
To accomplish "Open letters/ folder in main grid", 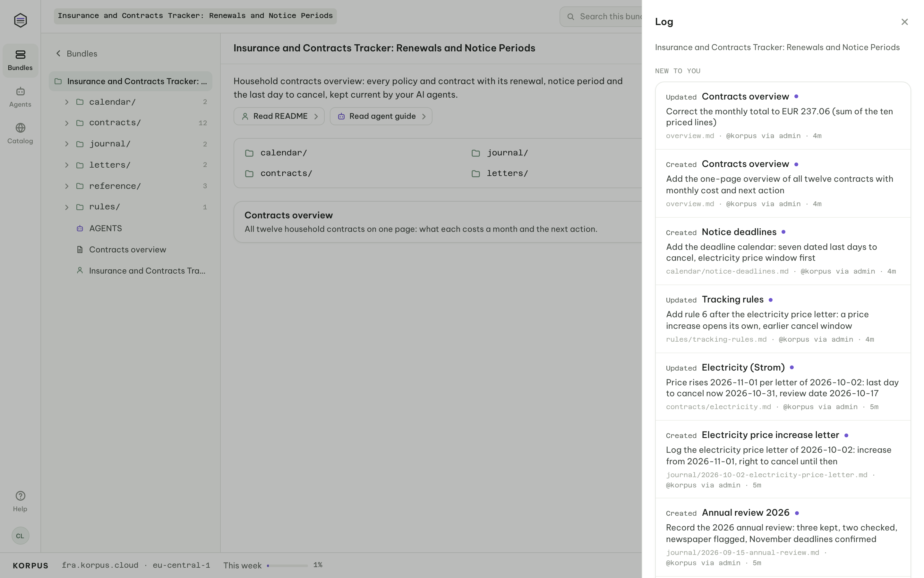I will point(500,173).
